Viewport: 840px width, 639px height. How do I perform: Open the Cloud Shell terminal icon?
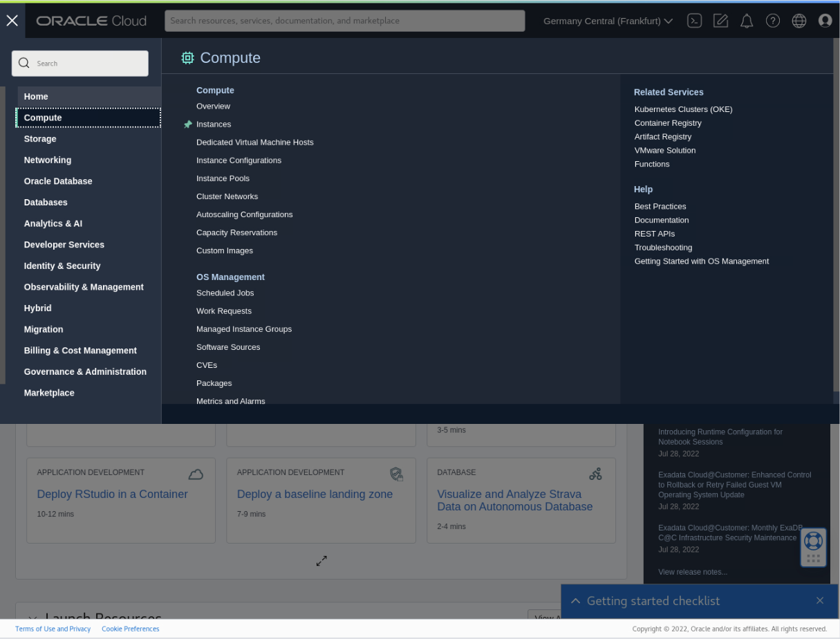(694, 21)
